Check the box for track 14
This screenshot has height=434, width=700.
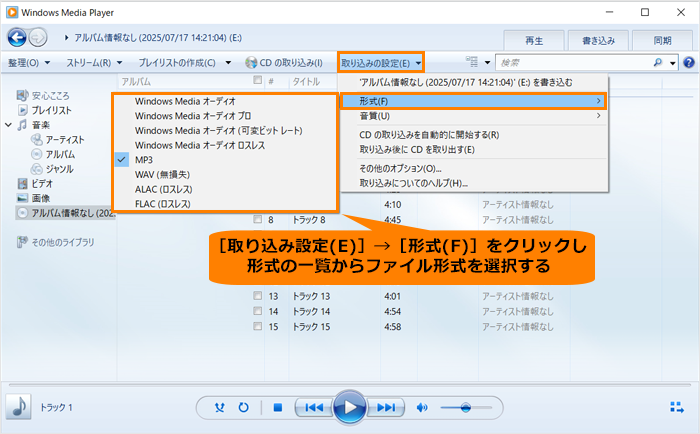point(257,311)
